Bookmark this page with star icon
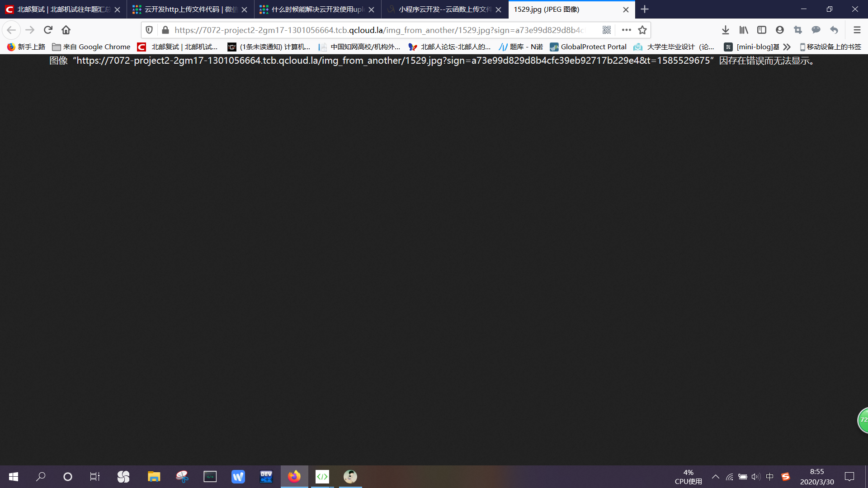This screenshot has height=488, width=868. click(642, 30)
